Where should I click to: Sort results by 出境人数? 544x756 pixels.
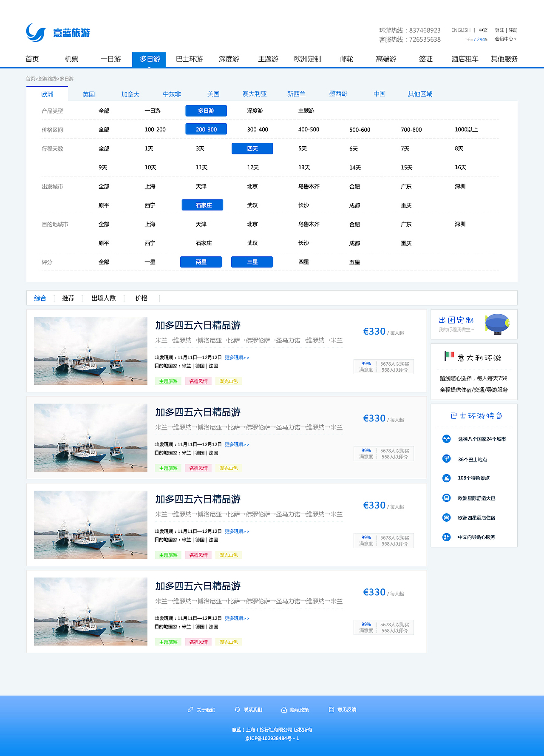click(x=103, y=298)
